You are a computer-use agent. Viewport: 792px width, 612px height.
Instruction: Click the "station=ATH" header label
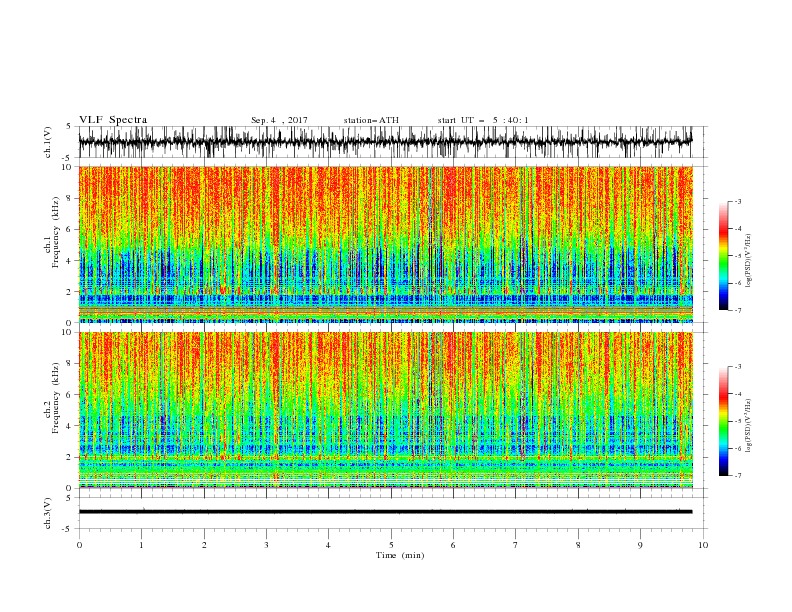(371, 120)
